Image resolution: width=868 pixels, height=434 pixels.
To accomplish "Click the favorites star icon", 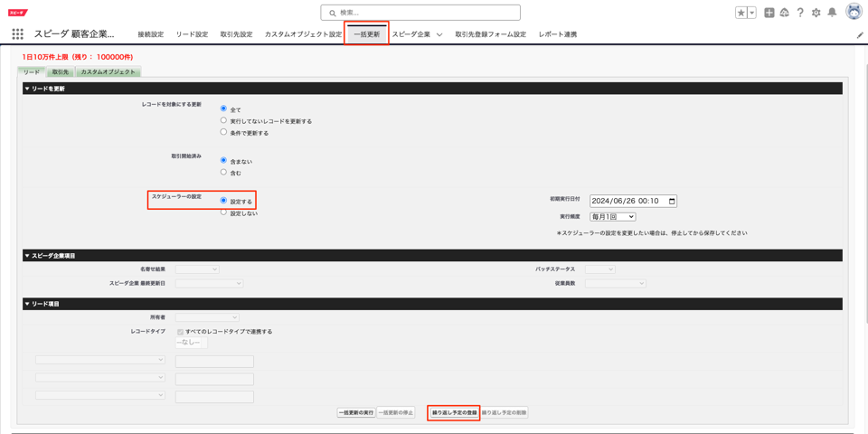I will click(741, 13).
